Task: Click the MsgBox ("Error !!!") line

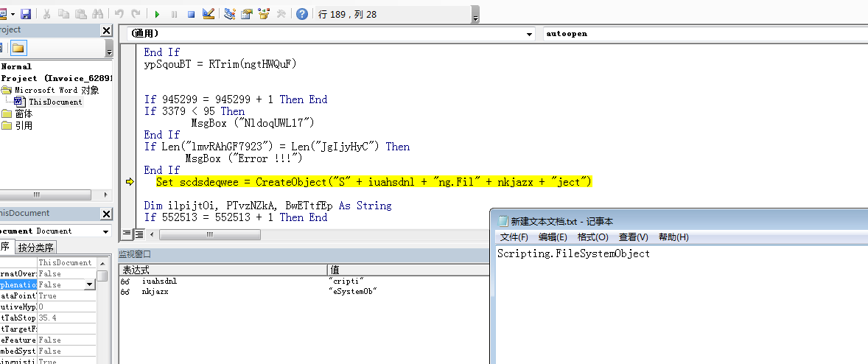Action: tap(244, 158)
